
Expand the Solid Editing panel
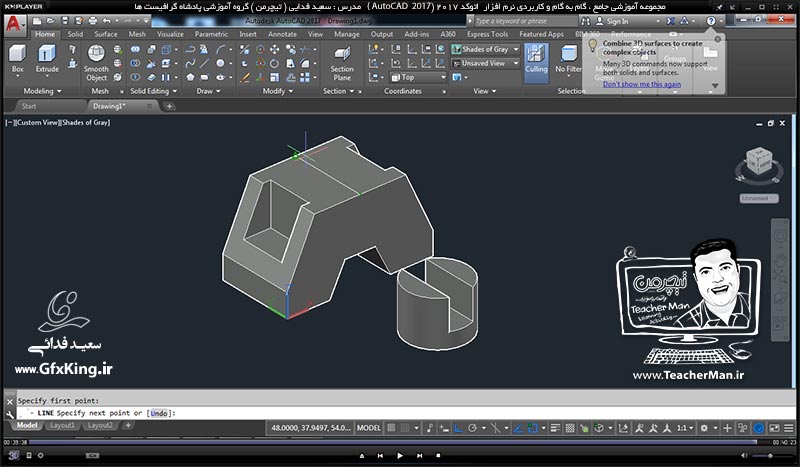[154, 91]
